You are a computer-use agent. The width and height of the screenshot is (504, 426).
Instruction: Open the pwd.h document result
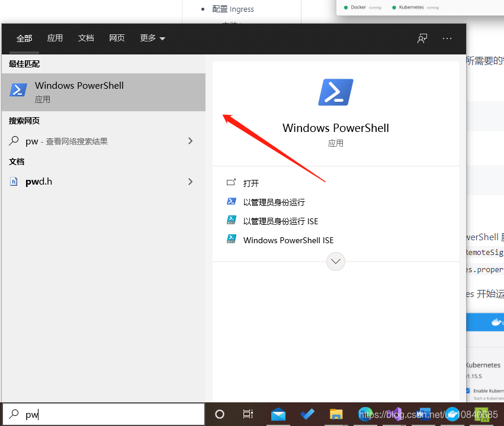tap(104, 182)
